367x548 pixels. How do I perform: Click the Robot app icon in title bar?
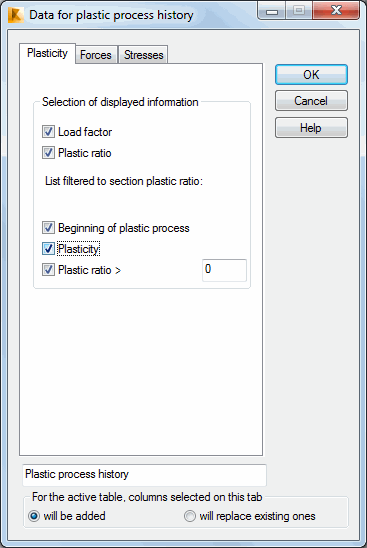[x=16, y=15]
